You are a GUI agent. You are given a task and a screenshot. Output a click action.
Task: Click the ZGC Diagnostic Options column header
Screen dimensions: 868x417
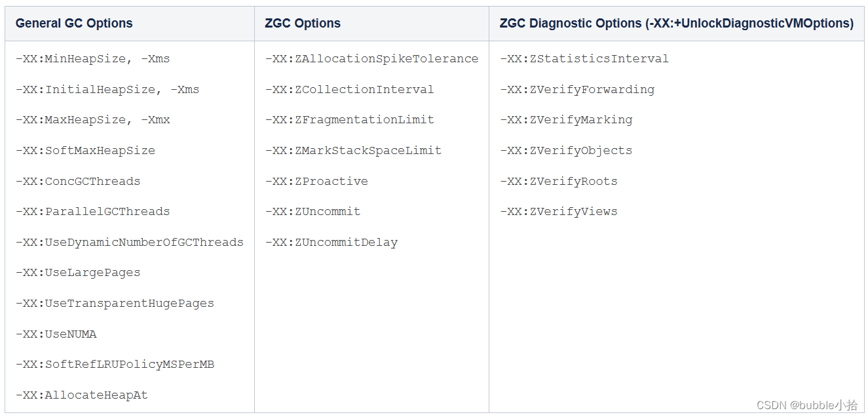pyautogui.click(x=676, y=24)
